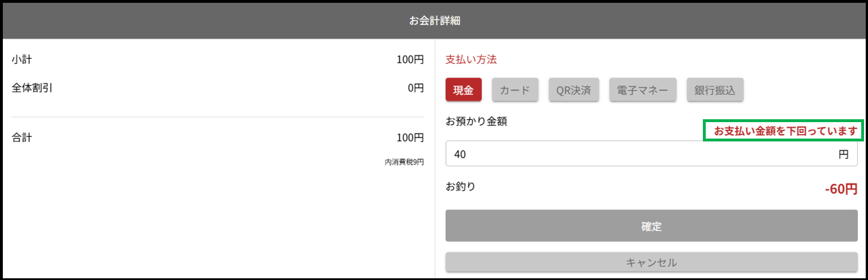Click the お預かり金額 amount input field

point(641,154)
